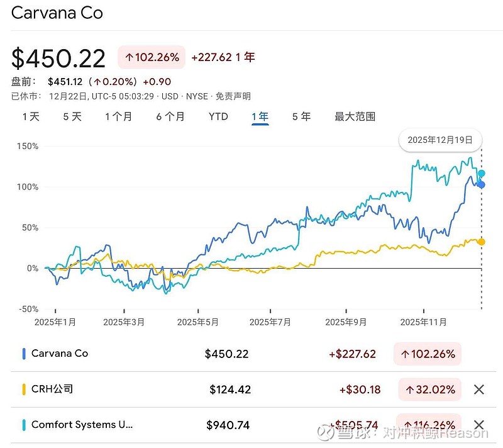Viewport: 503px width, 448px height.
Task: Click Carvana Co blue color indicator
Action: pos(24,354)
